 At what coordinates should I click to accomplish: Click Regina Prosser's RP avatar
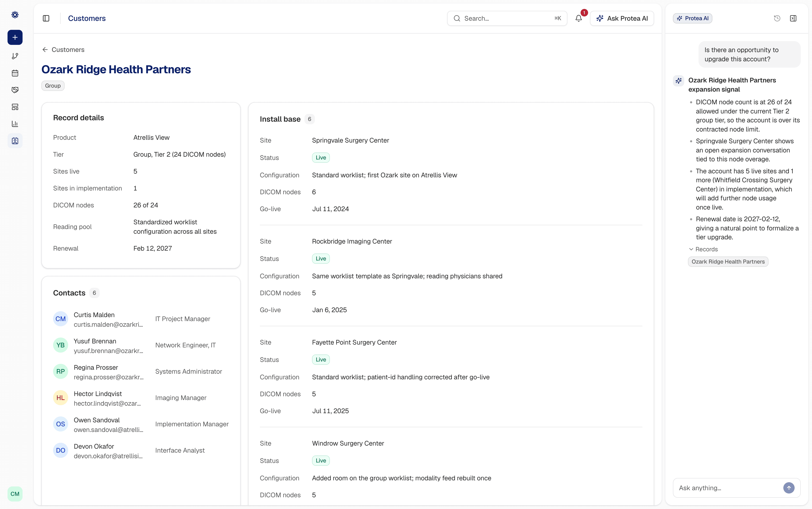pyautogui.click(x=61, y=371)
